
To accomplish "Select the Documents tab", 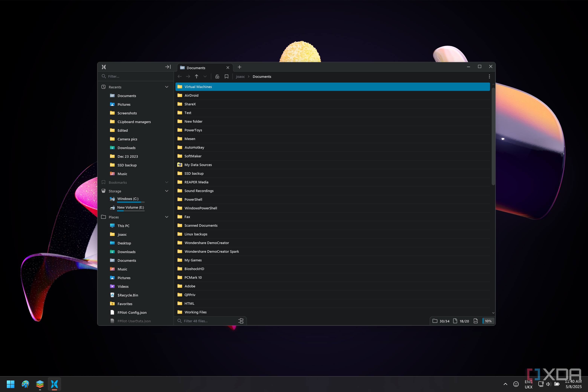I will 205,68.
